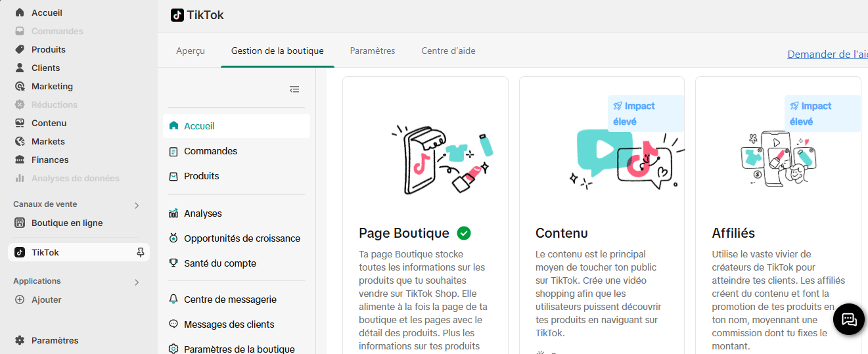Click the Markets globe icon
The width and height of the screenshot is (868, 354).
[x=20, y=141]
